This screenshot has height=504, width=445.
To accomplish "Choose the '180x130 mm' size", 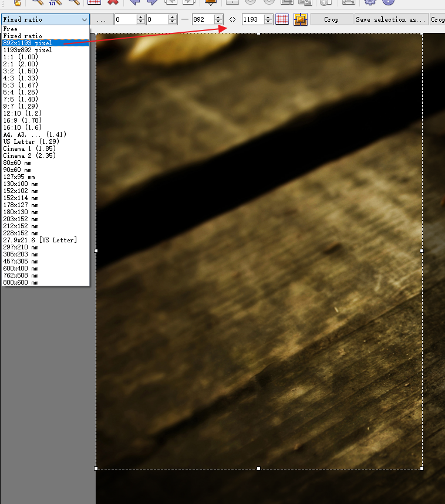I will [45, 212].
